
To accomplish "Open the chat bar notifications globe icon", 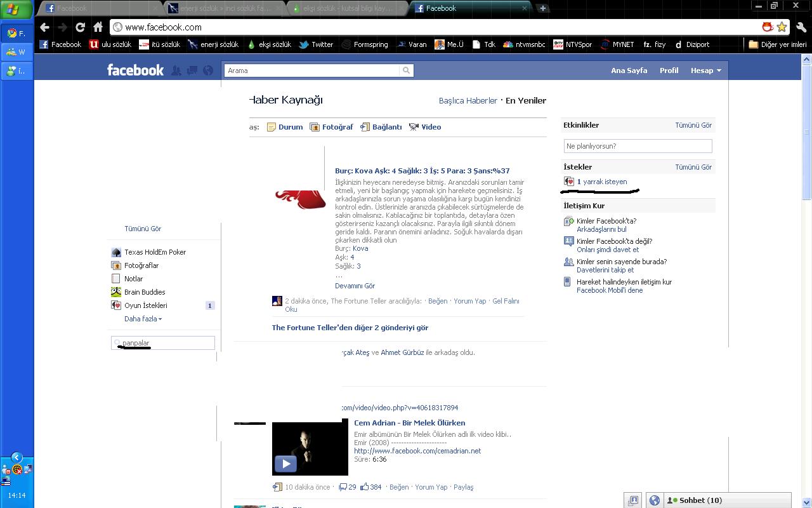I will click(x=655, y=500).
